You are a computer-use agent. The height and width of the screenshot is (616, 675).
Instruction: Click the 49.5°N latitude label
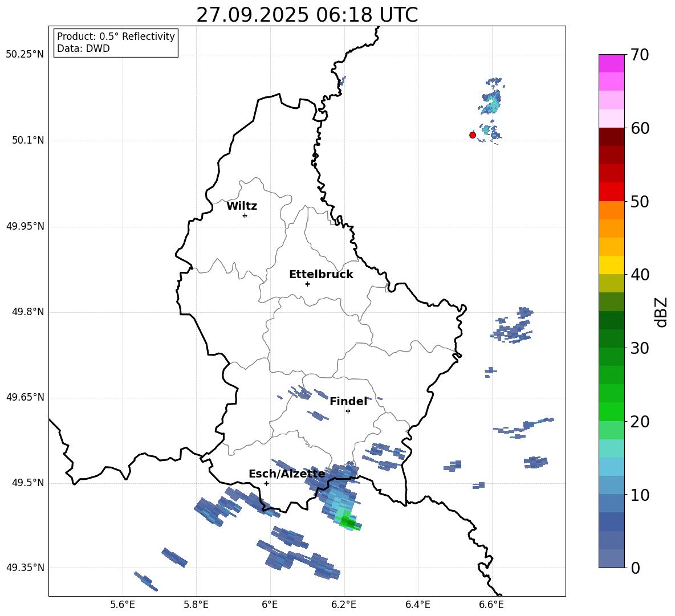[28, 483]
